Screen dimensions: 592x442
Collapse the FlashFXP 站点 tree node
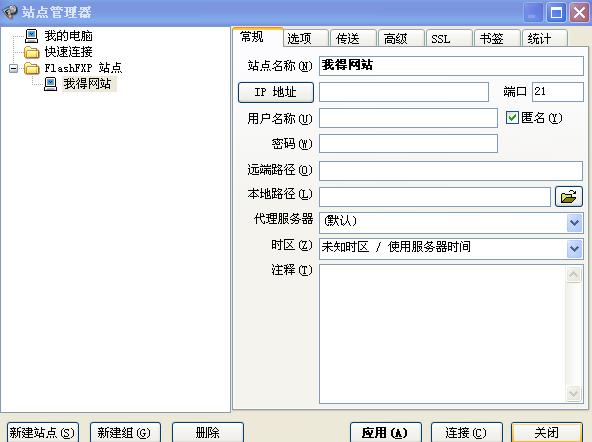(14, 68)
